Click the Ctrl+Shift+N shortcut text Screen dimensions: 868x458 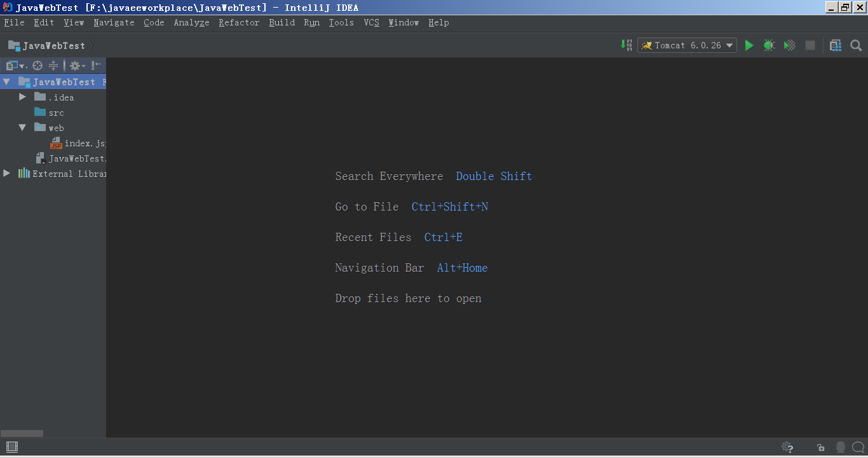[449, 207]
